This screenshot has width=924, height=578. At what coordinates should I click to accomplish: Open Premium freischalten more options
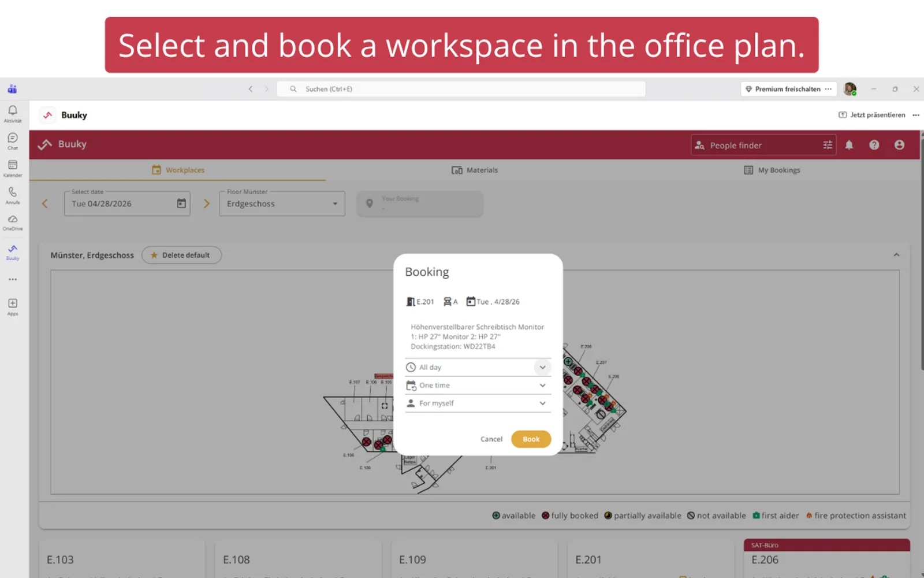(828, 89)
